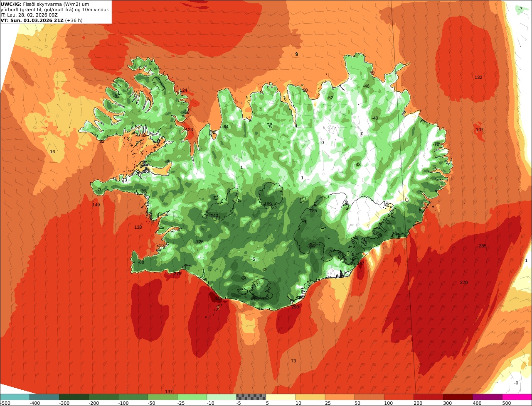Image resolution: width=532 pixels, height=406 pixels.
Task: Select the magenta legend swatch above 500
Action: 517,397
